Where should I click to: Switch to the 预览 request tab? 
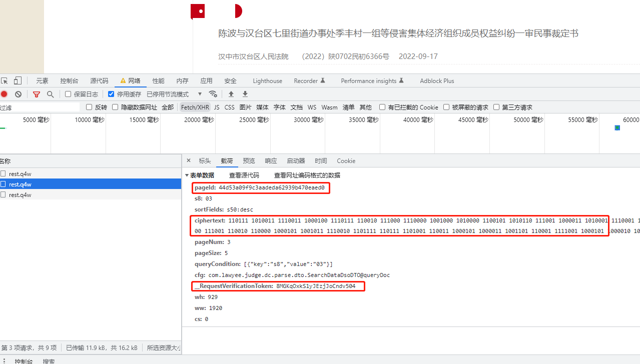click(x=249, y=160)
